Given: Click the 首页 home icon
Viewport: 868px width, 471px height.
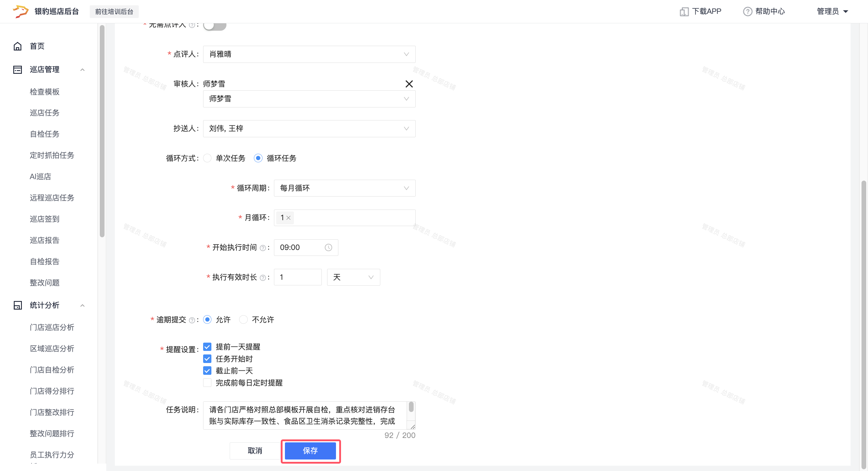Looking at the screenshot, I should coord(17,46).
